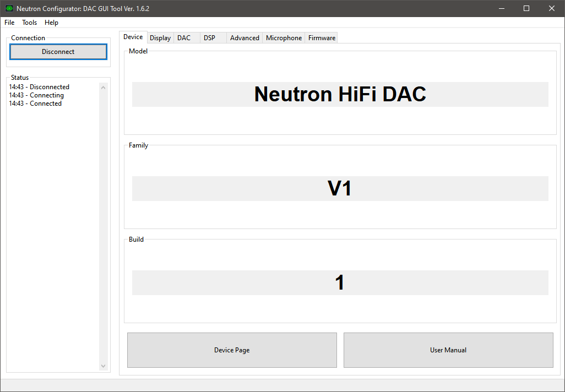Click the status scrollbar up arrow

click(x=103, y=86)
